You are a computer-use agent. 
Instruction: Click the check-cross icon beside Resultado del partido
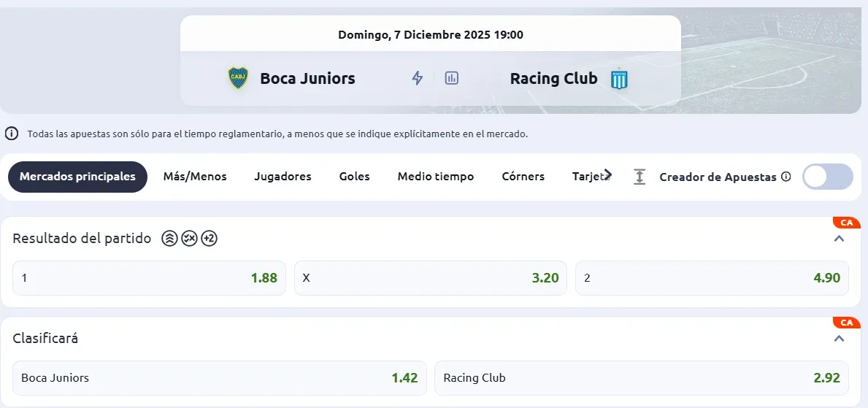click(x=189, y=239)
